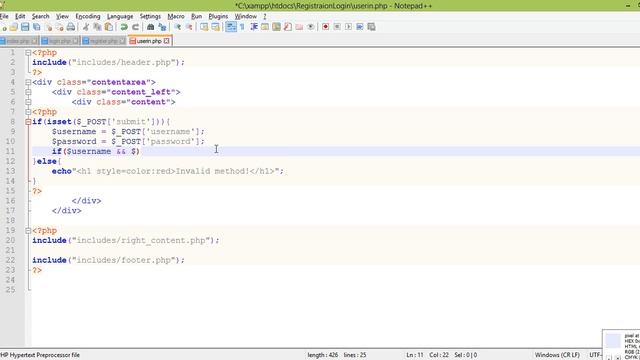Viewport: 640px width, 360px height.
Task: Open the Encoding menu
Action: [88, 16]
